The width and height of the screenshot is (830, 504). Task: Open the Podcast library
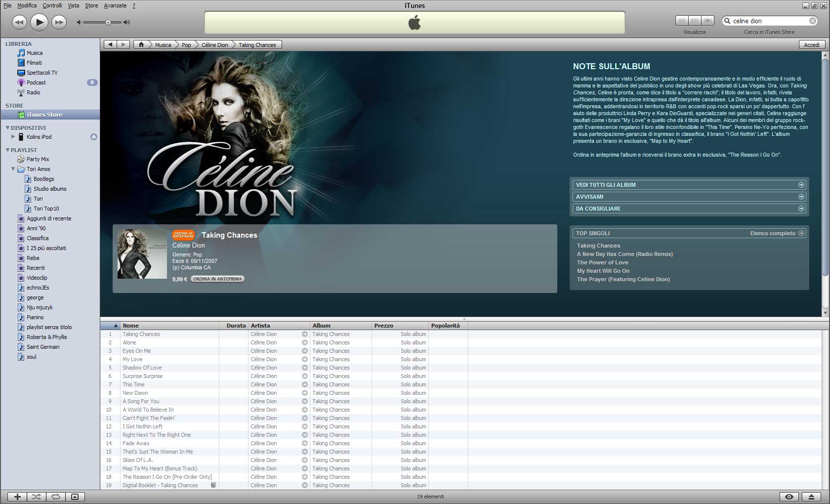36,83
